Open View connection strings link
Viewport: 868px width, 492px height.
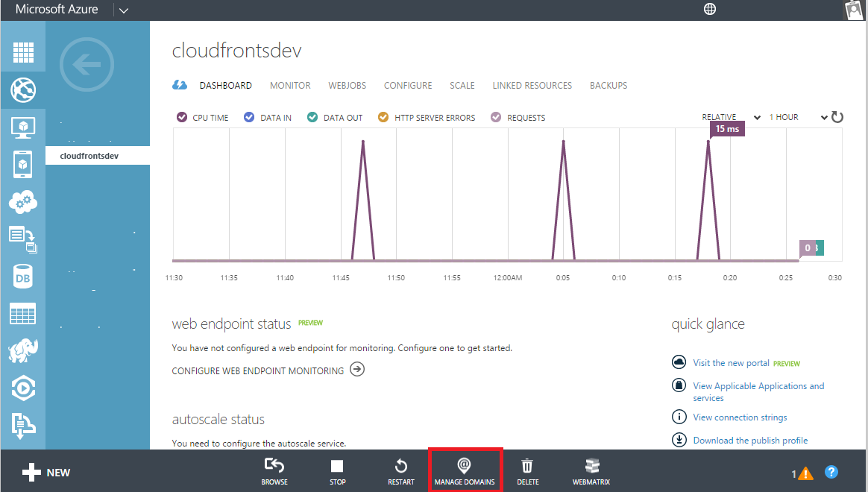740,417
